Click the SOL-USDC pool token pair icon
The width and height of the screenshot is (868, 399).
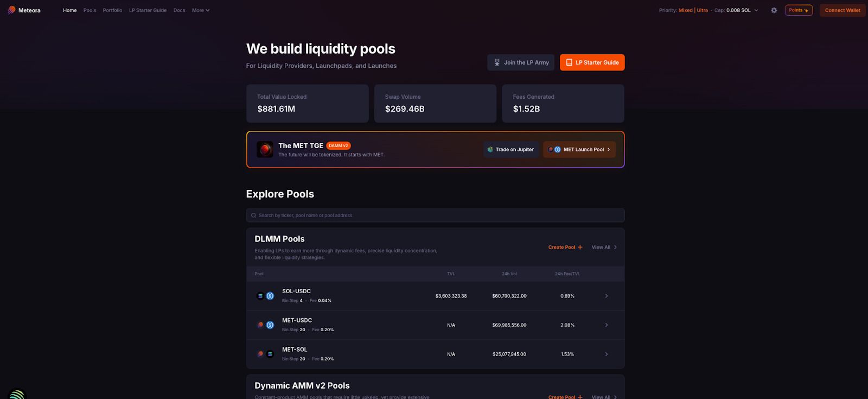coord(265,296)
